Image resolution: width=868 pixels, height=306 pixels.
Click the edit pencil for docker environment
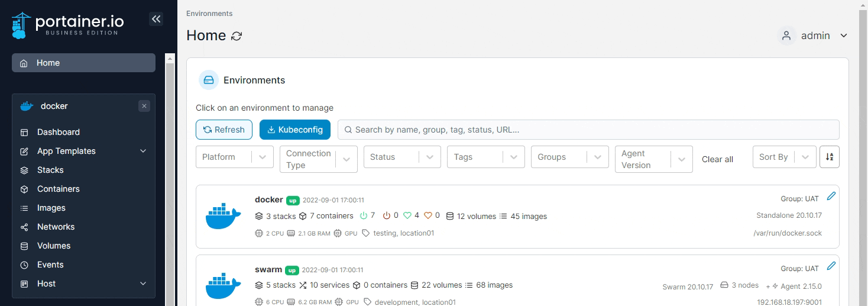pos(831,196)
